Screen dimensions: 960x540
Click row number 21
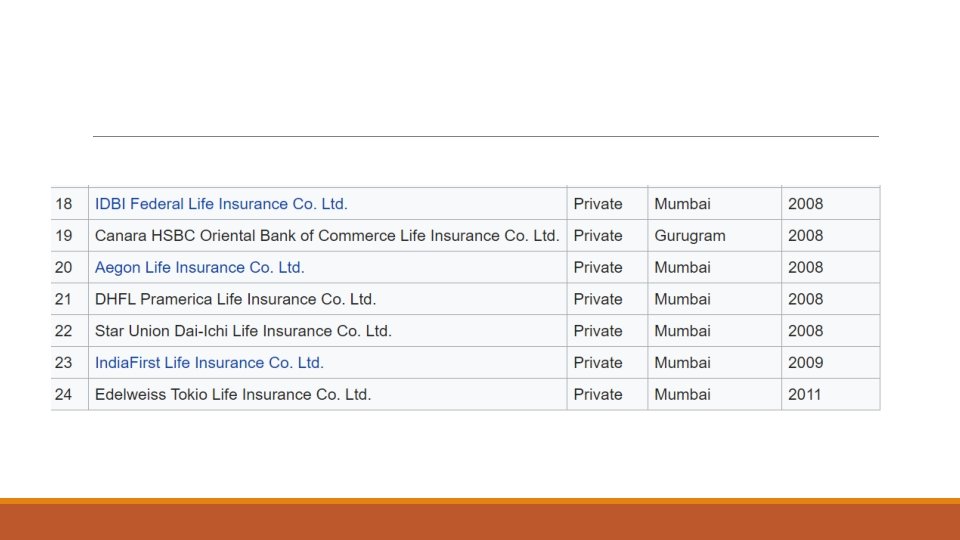64,299
